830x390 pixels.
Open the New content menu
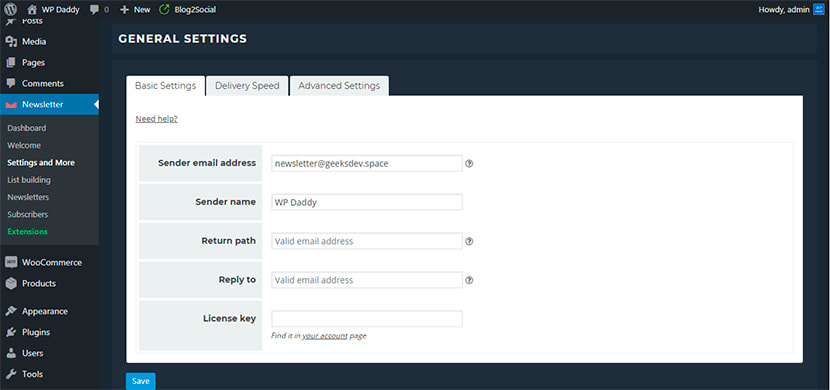(x=136, y=9)
